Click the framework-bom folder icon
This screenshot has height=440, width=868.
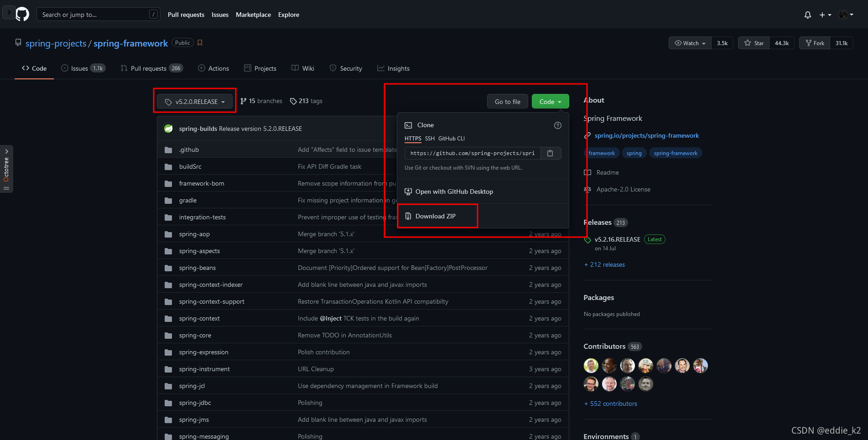(168, 184)
